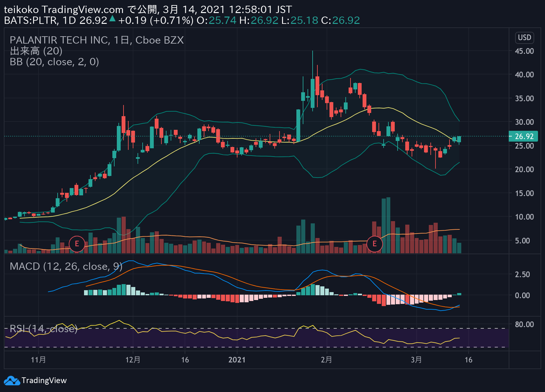Click the USD currency button
This screenshot has height=392, width=545.
coord(524,38)
